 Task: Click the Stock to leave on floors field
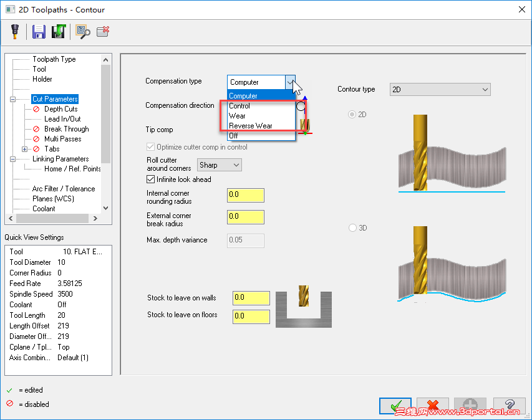[x=251, y=317]
